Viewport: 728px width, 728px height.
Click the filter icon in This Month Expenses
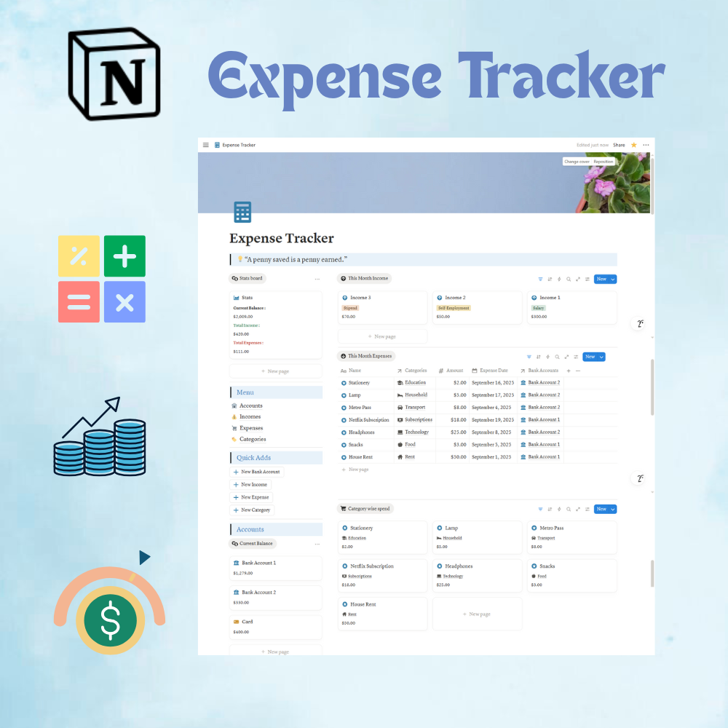[x=529, y=357]
